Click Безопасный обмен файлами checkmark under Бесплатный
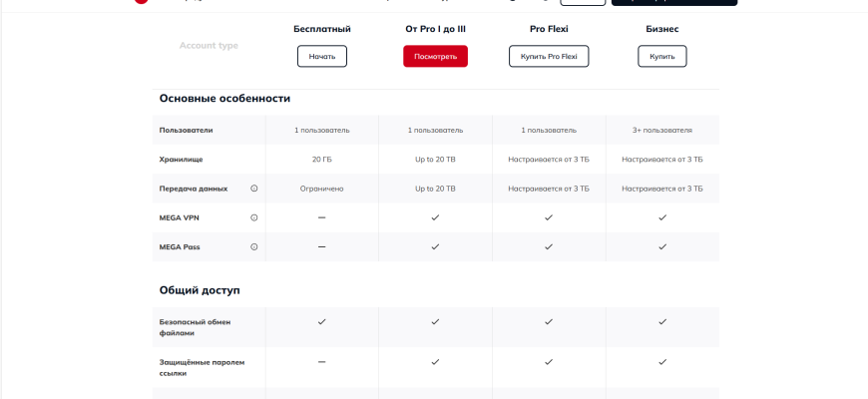The image size is (868, 399). click(x=321, y=321)
